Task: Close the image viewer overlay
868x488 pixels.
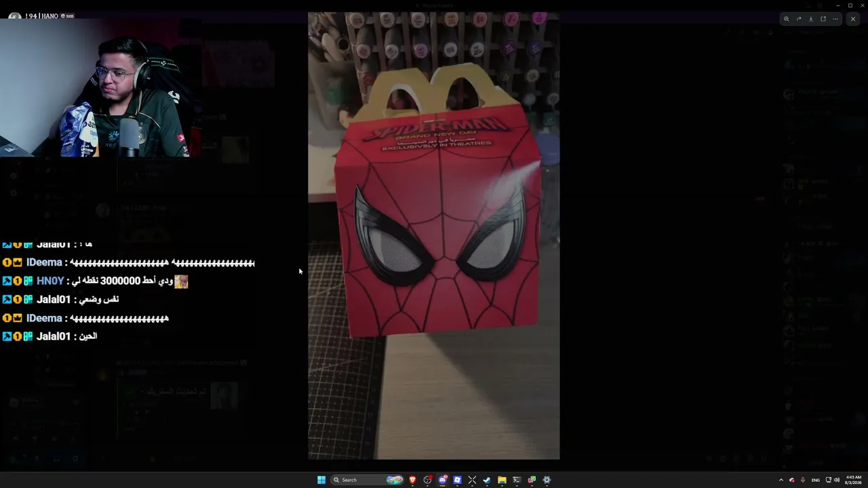Action: coord(853,19)
